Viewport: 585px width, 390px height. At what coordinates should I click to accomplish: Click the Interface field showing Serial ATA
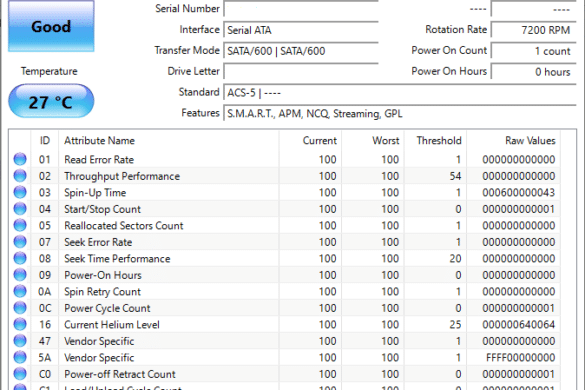pos(301,30)
